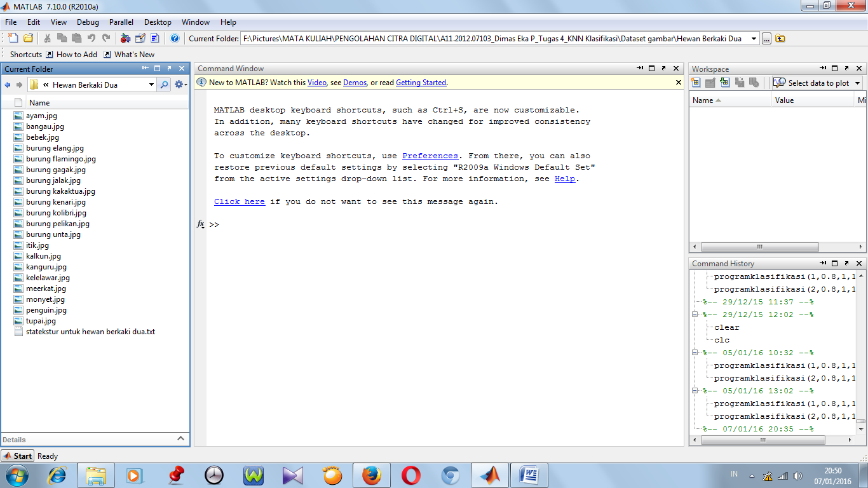The height and width of the screenshot is (488, 868).
Task: Launch Simulink from the toolbar
Action: 125,38
